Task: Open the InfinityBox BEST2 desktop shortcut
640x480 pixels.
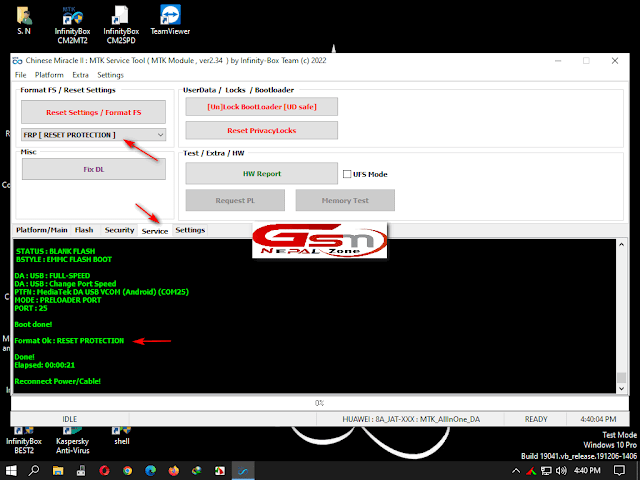Action: click(24, 441)
